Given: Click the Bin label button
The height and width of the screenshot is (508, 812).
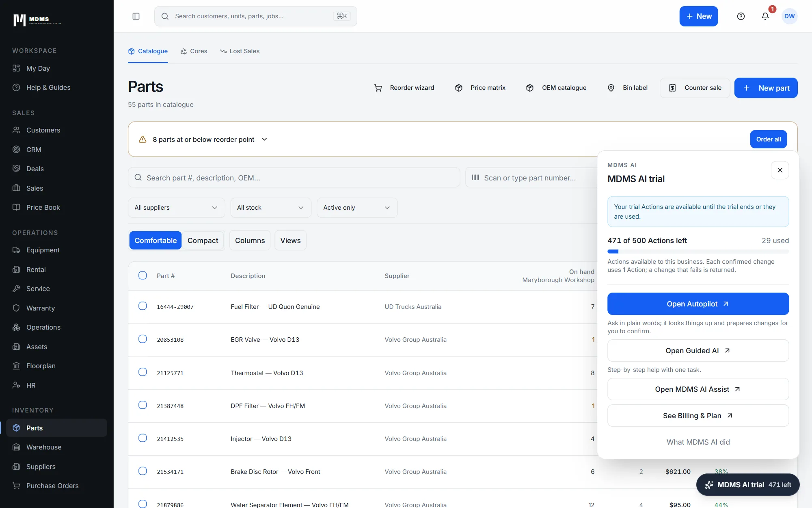Looking at the screenshot, I should (x=627, y=88).
